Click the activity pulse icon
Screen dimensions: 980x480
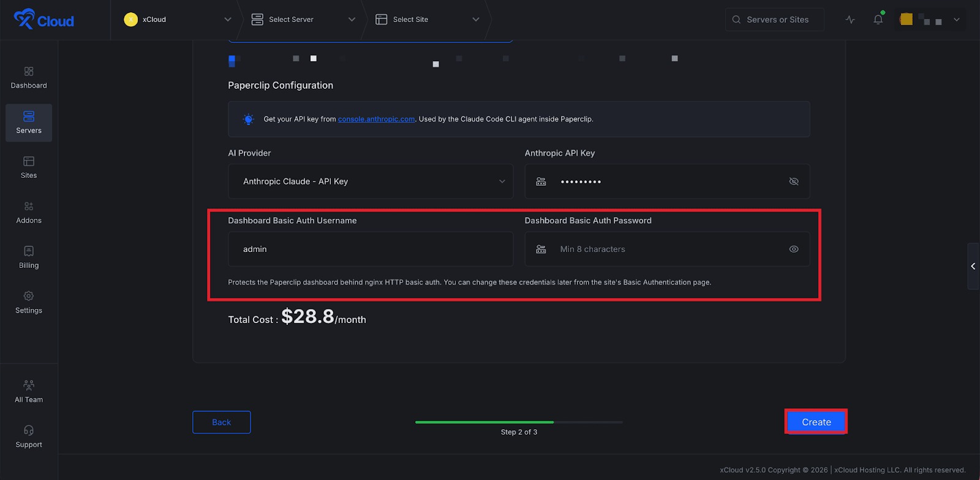850,20
